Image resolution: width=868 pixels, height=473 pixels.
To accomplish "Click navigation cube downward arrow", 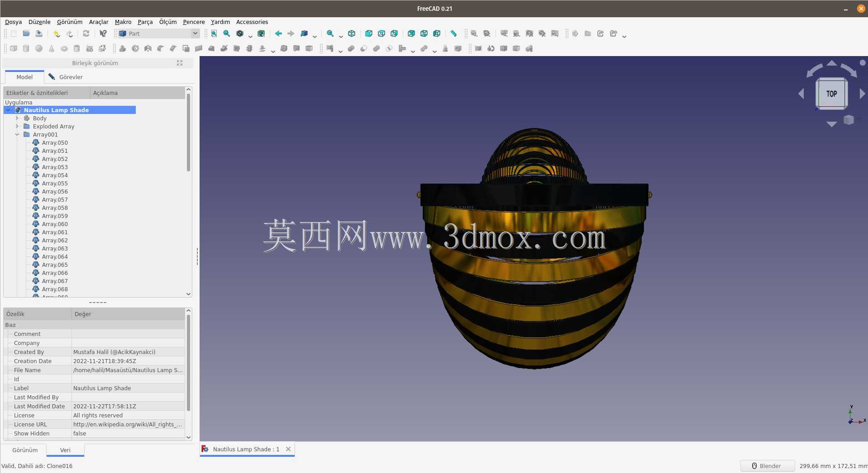I will point(831,124).
